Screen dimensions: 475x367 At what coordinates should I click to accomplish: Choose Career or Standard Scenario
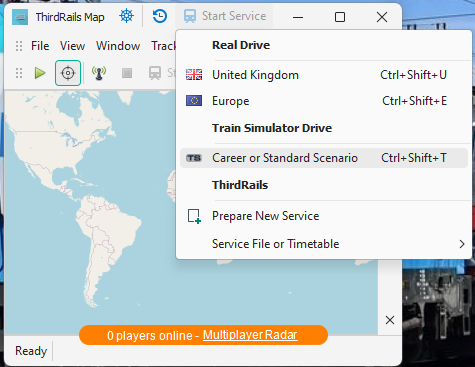[x=324, y=158]
